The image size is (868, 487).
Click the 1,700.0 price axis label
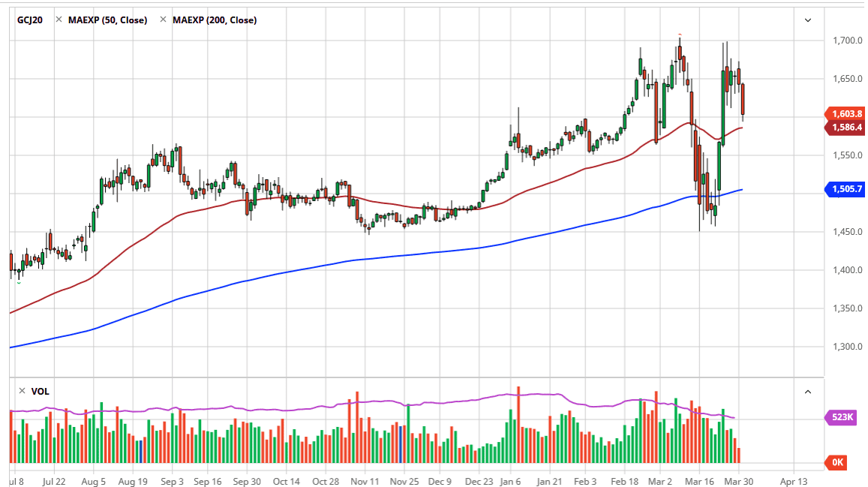(848, 41)
